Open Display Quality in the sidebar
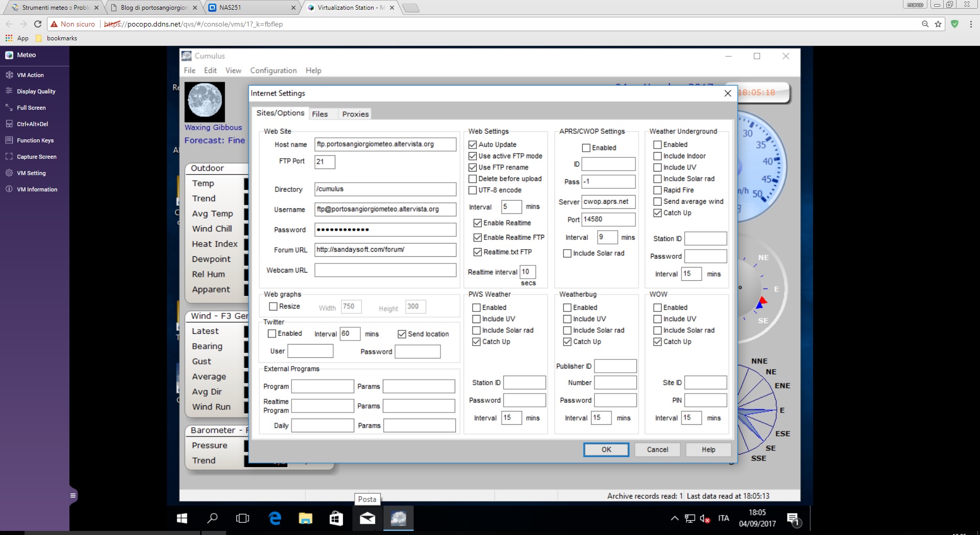The width and height of the screenshot is (980, 535). pos(36,91)
